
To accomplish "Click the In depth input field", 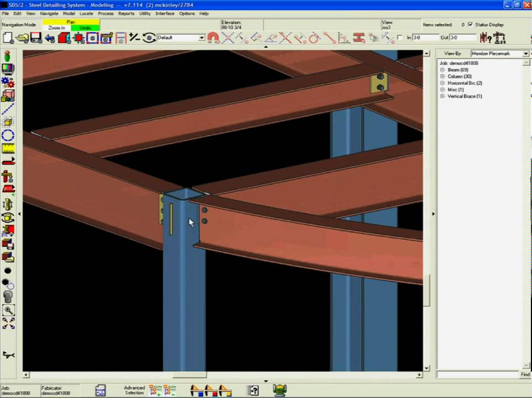I will [x=425, y=37].
